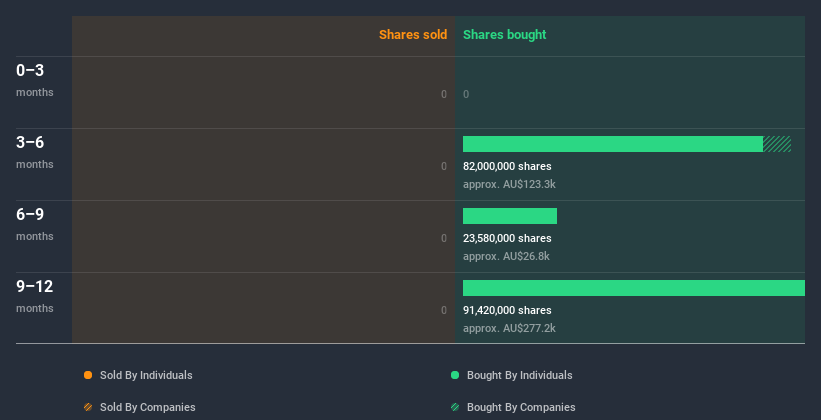The image size is (821, 420).
Task: Select the Shares bought column header
Action: [504, 35]
